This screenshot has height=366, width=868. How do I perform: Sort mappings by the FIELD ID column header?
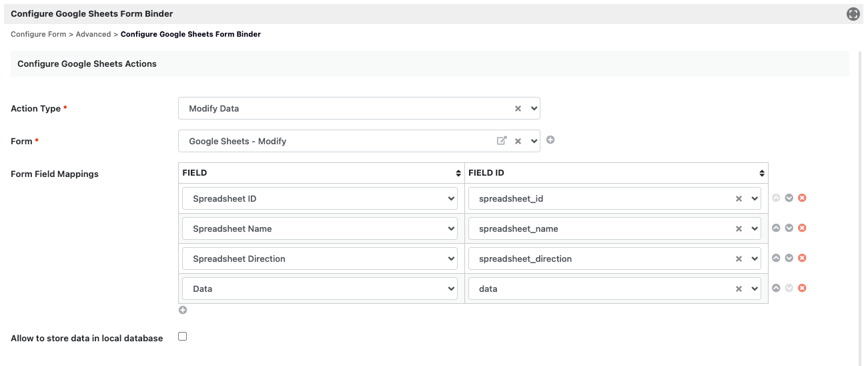pyautogui.click(x=762, y=173)
